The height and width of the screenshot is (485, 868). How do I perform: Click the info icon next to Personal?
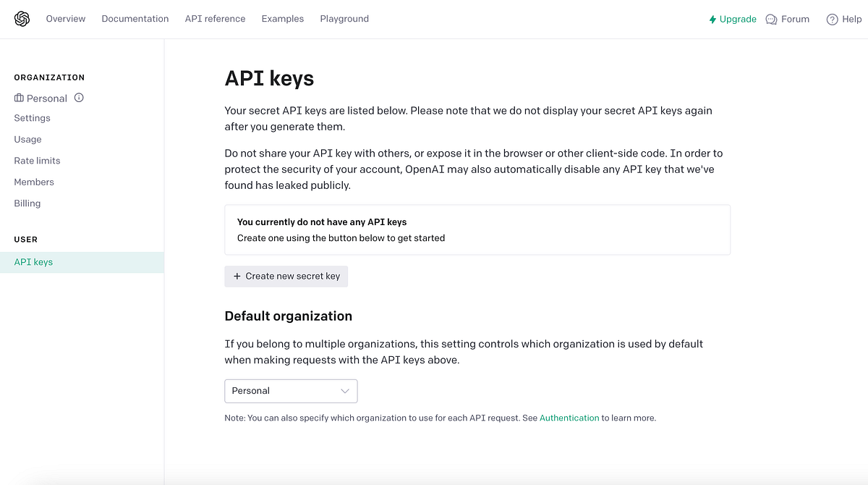(x=80, y=98)
